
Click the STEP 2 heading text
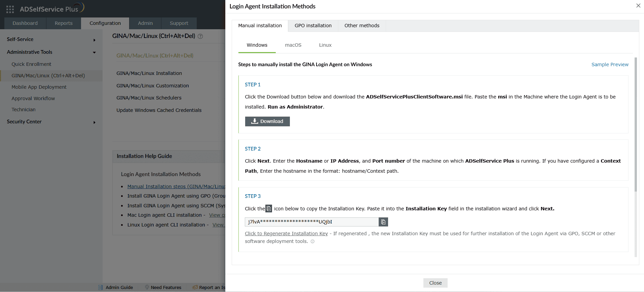pos(253,149)
